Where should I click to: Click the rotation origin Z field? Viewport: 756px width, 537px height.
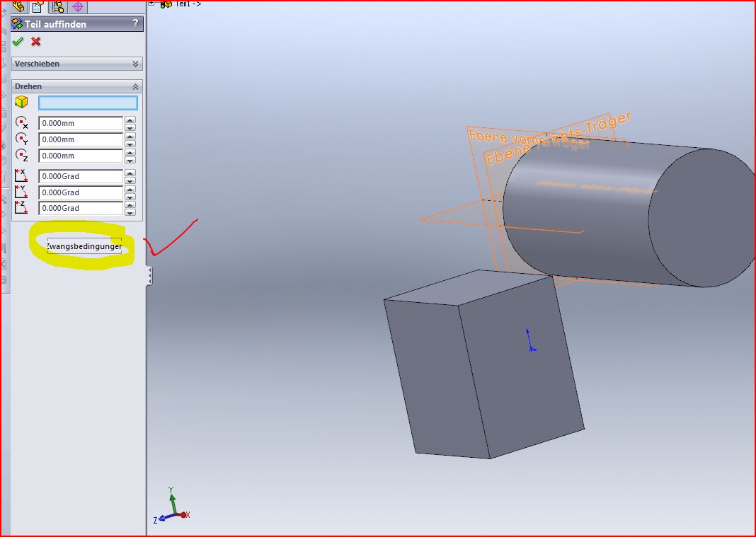coord(81,156)
